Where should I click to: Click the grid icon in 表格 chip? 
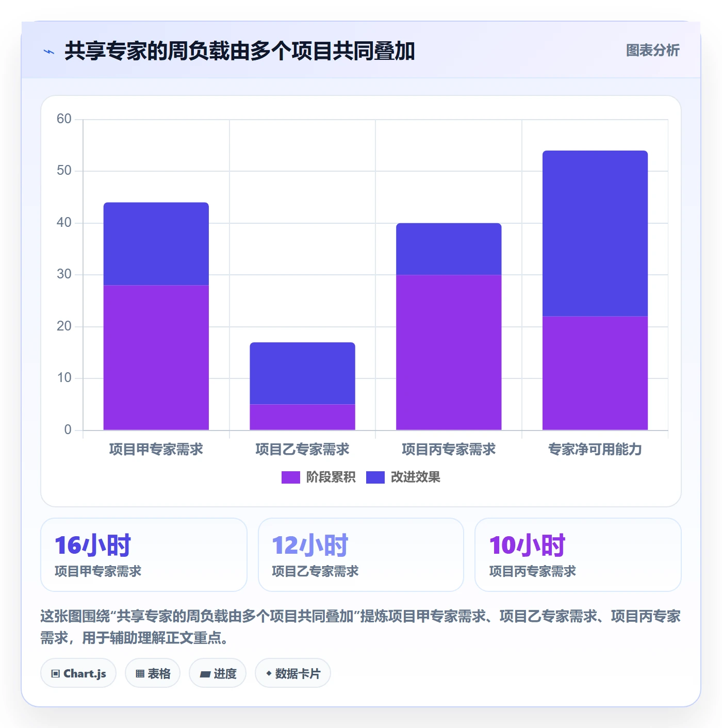tap(140, 674)
